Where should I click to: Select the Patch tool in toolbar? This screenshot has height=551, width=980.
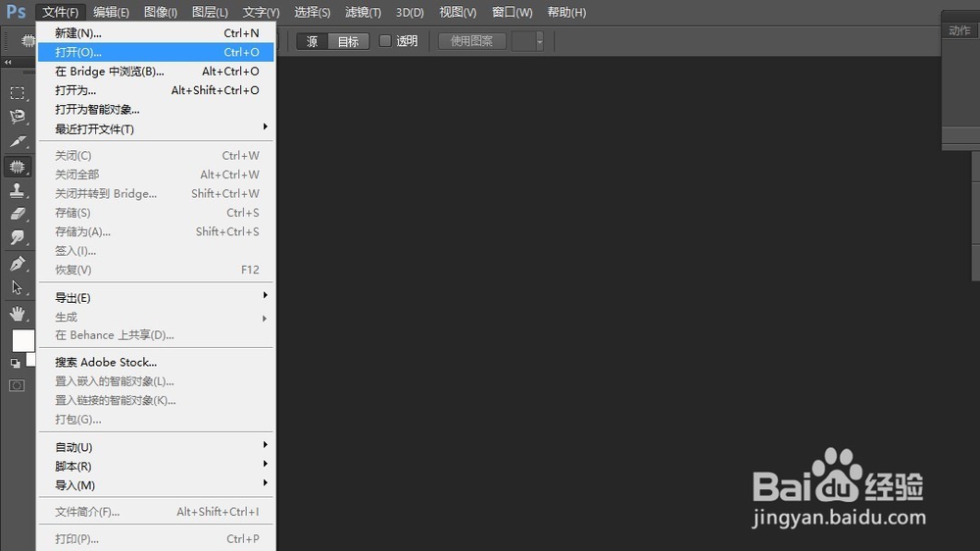18,167
